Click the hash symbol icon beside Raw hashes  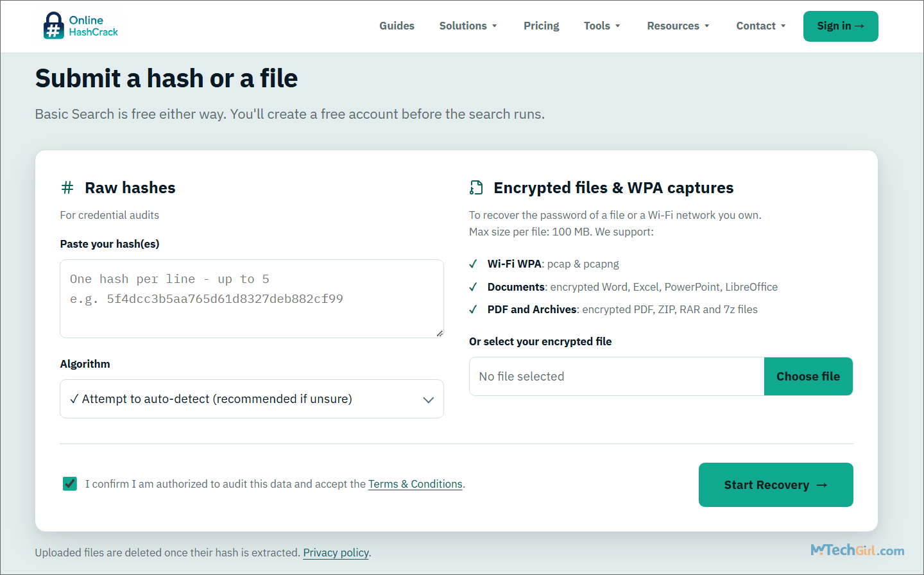[67, 187]
